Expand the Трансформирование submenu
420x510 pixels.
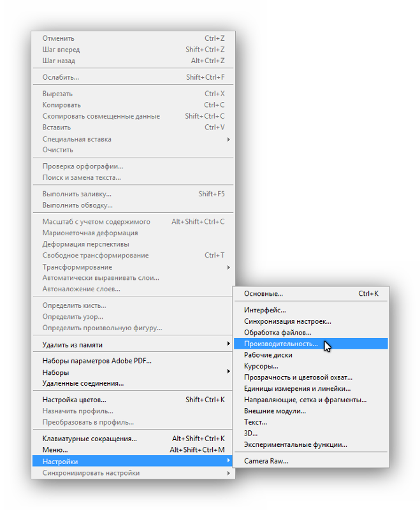133,266
